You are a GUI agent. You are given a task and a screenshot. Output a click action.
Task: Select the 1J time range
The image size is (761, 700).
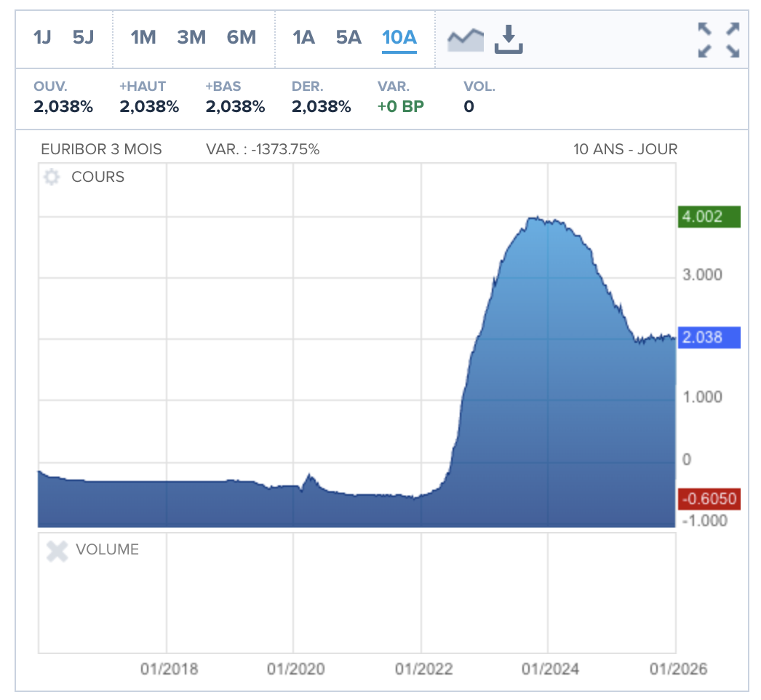tap(42, 37)
